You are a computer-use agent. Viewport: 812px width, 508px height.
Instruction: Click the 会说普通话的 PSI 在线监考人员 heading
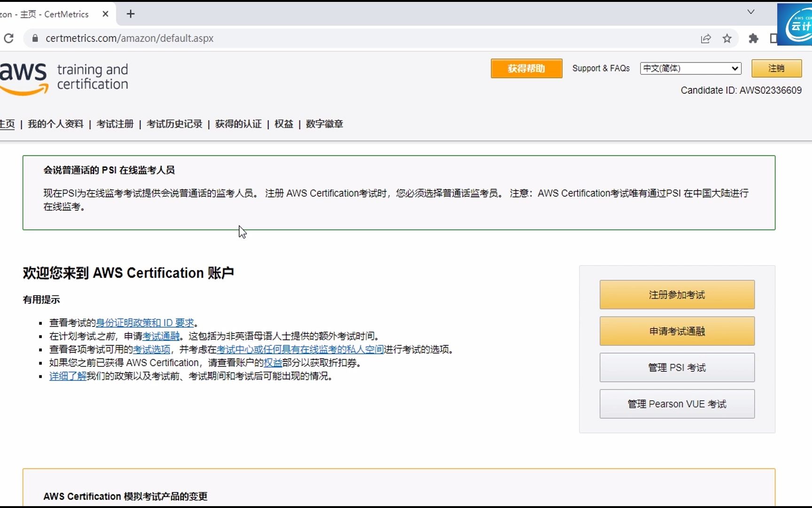pos(109,170)
